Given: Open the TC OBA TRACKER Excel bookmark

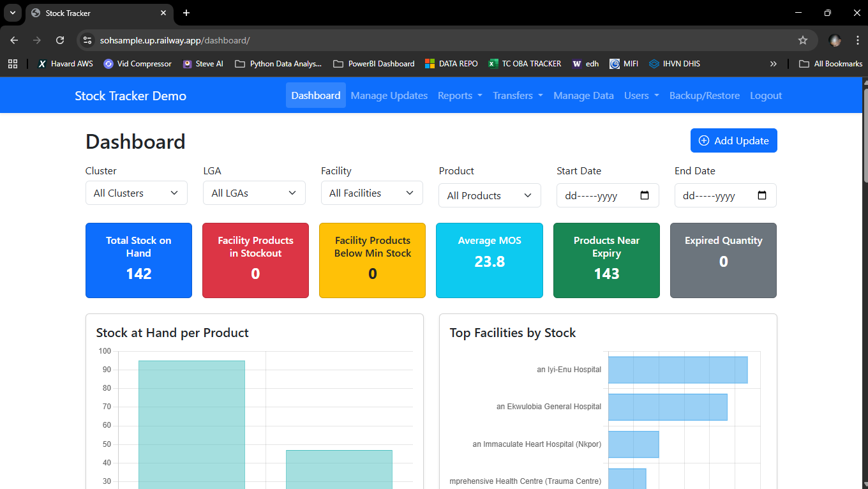Looking at the screenshot, I should coord(525,63).
